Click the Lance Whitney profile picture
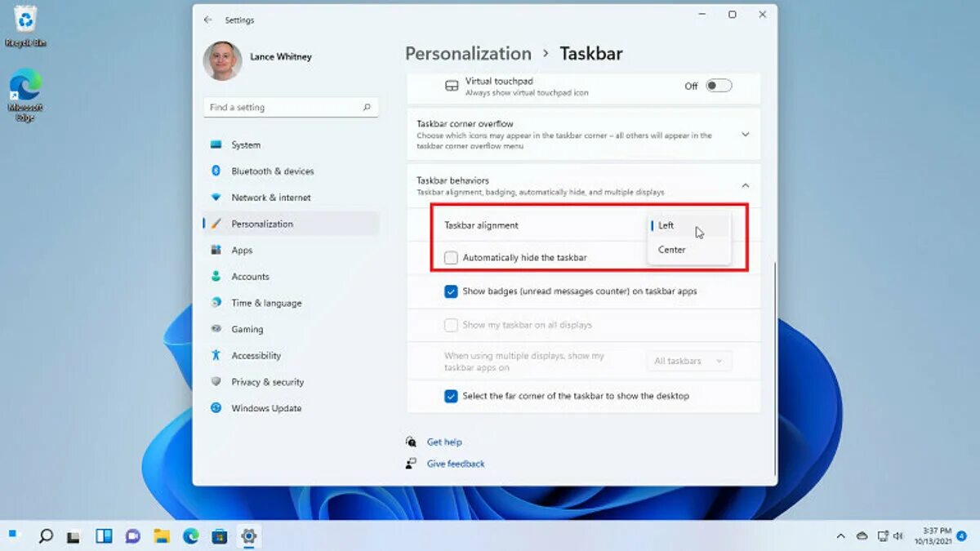Image resolution: width=980 pixels, height=551 pixels. 222,60
